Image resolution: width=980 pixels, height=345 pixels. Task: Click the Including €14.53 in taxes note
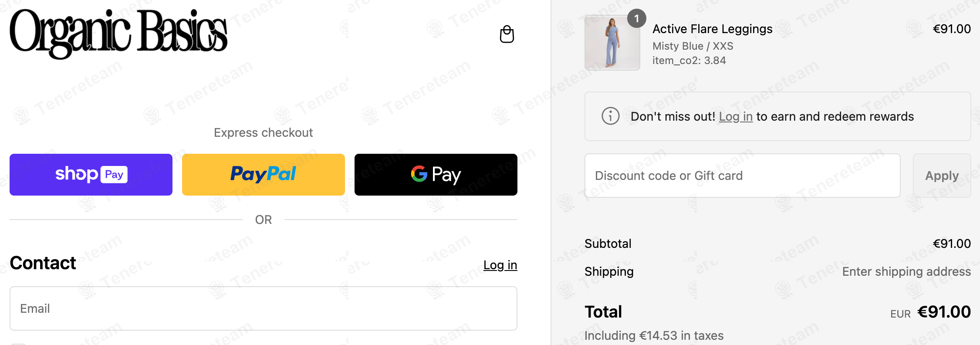click(x=654, y=335)
